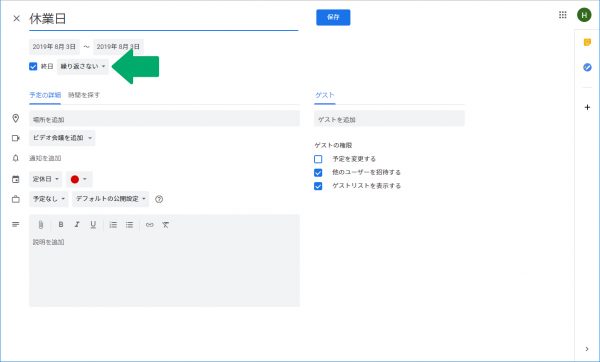Click the description lines icon
This screenshot has width=600, height=362.
click(15, 224)
